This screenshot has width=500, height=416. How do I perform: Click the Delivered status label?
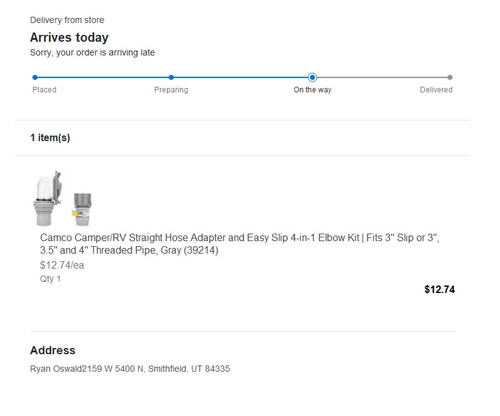[436, 90]
